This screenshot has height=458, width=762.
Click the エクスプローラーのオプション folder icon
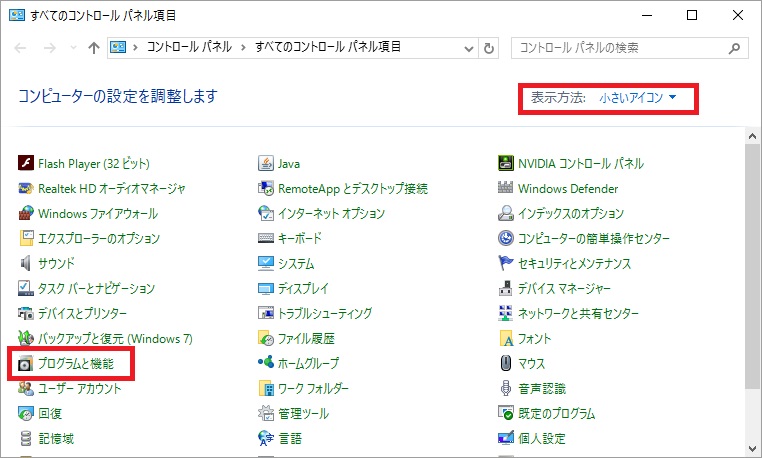26,238
